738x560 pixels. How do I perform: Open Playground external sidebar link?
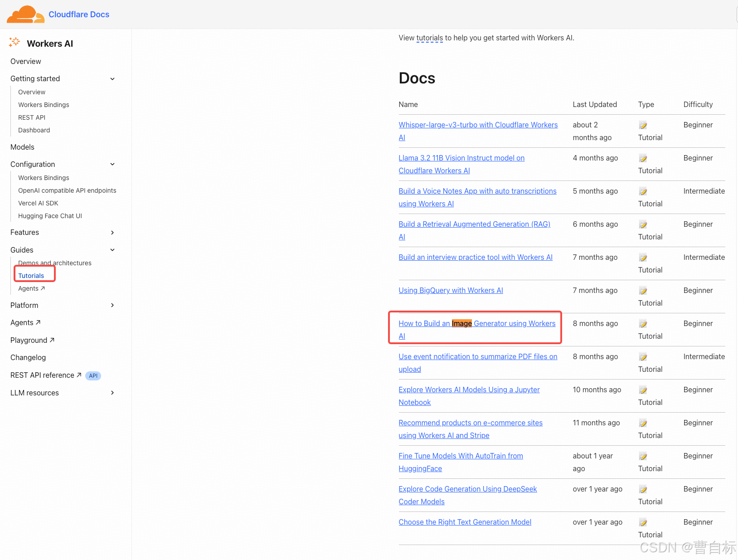[x=32, y=340]
